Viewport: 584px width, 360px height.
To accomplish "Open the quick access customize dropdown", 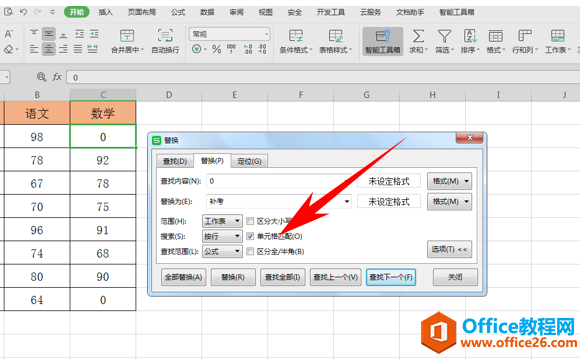I will pos(53,12).
